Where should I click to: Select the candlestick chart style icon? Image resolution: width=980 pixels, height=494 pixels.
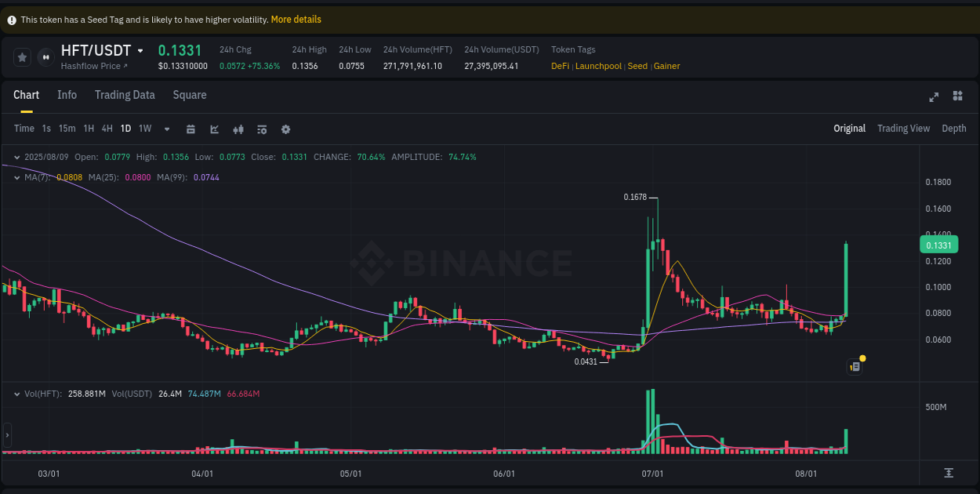(x=238, y=129)
